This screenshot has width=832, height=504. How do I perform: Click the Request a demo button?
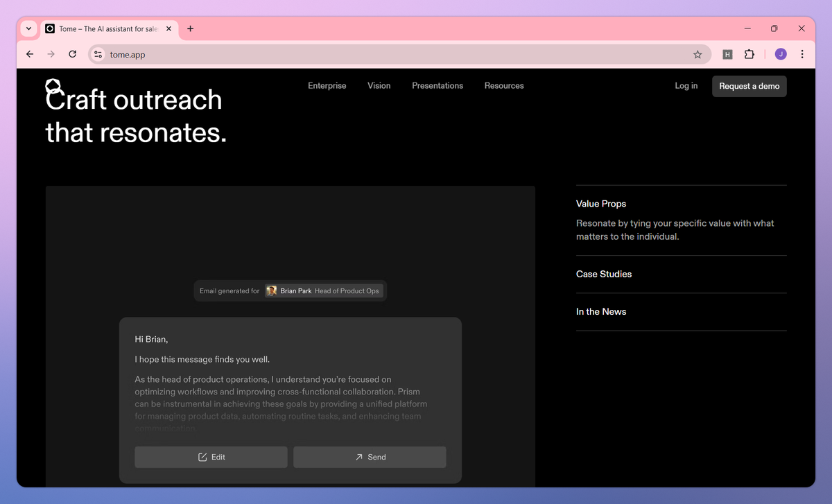pyautogui.click(x=749, y=86)
